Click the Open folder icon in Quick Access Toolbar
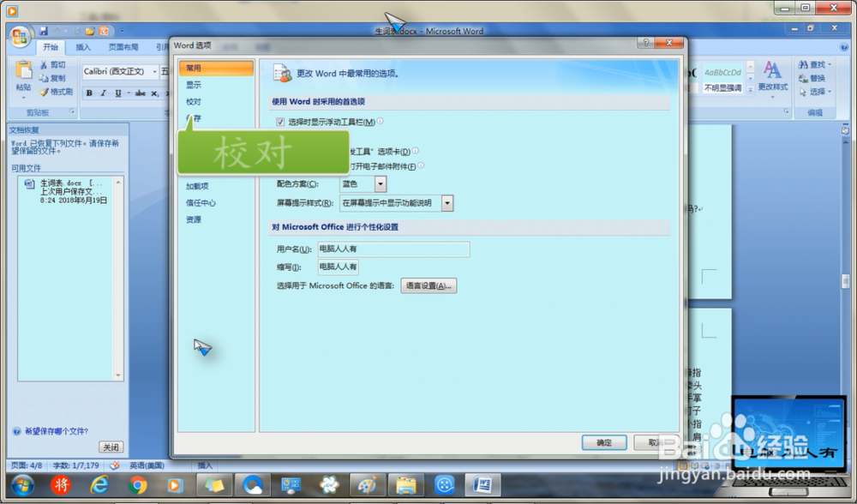The width and height of the screenshot is (857, 504). (x=90, y=31)
